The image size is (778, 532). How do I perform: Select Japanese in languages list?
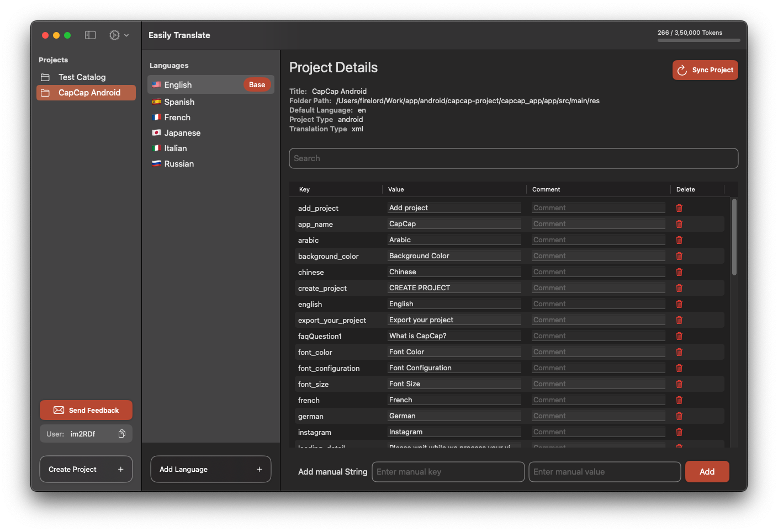coord(211,133)
